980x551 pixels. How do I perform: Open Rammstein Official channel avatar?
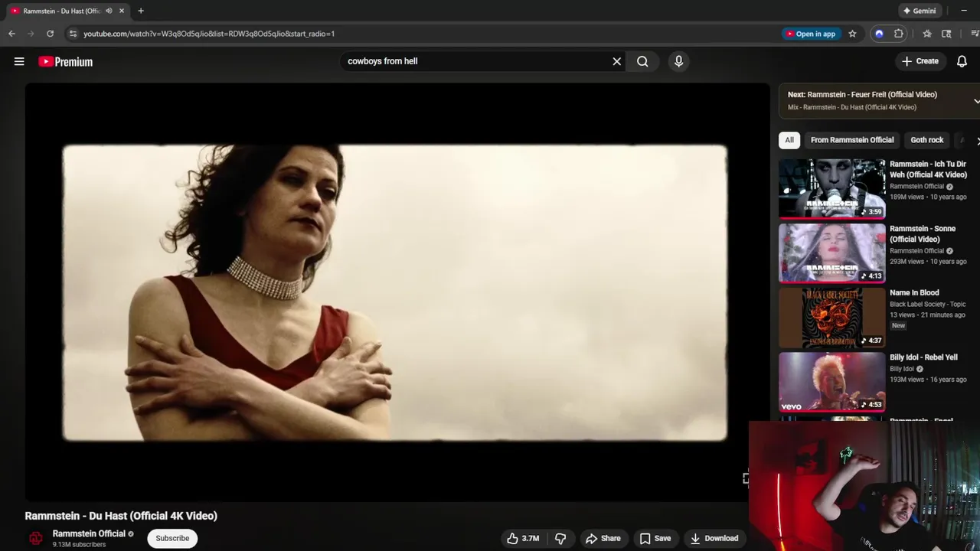pyautogui.click(x=35, y=538)
